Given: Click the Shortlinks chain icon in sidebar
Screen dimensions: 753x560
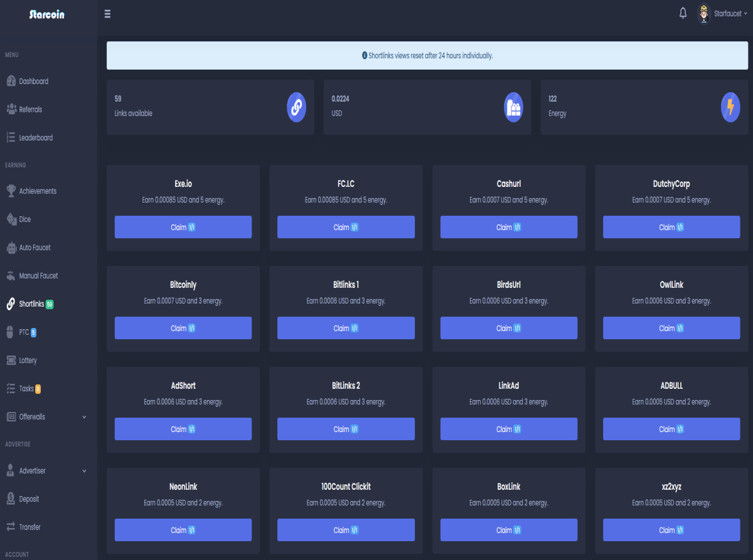Looking at the screenshot, I should (x=11, y=304).
